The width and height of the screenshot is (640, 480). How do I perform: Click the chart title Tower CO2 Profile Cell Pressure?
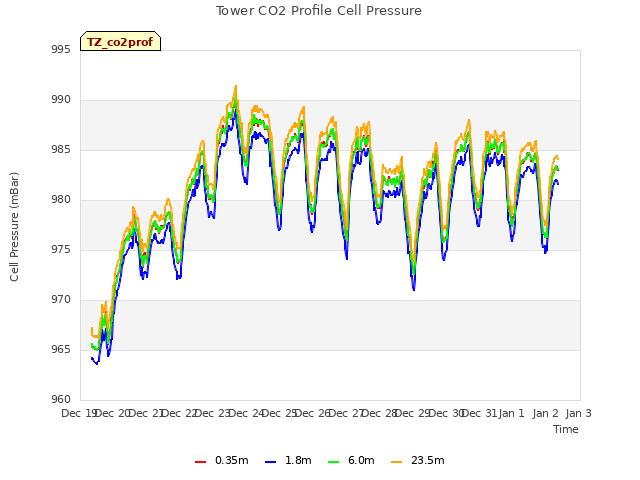click(x=319, y=11)
